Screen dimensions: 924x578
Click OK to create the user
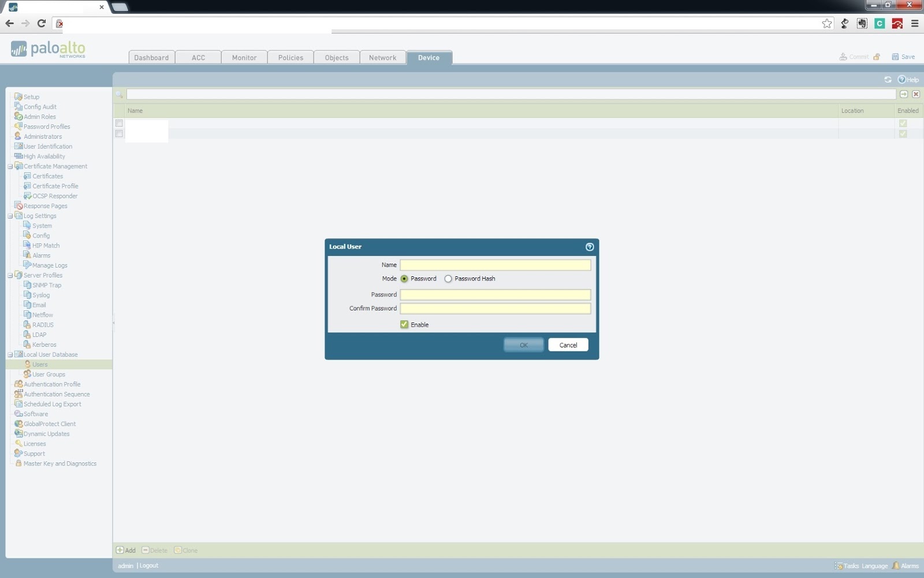point(523,344)
